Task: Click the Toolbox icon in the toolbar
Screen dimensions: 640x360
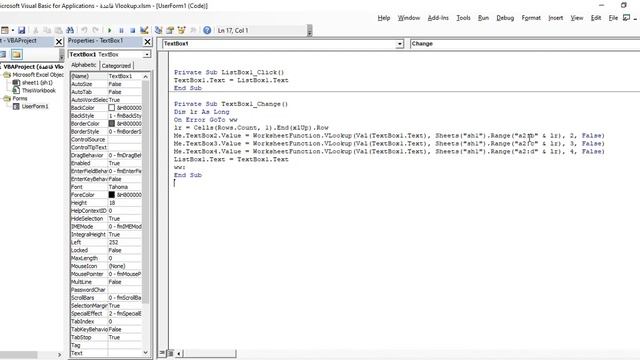Action: pos(193,30)
